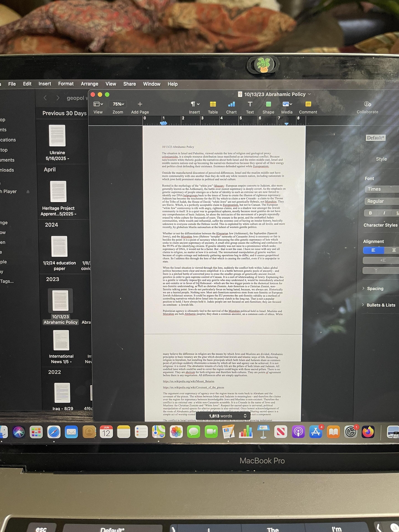Open Siri from the Dock
The height and width of the screenshot is (532, 399).
(x=19, y=432)
